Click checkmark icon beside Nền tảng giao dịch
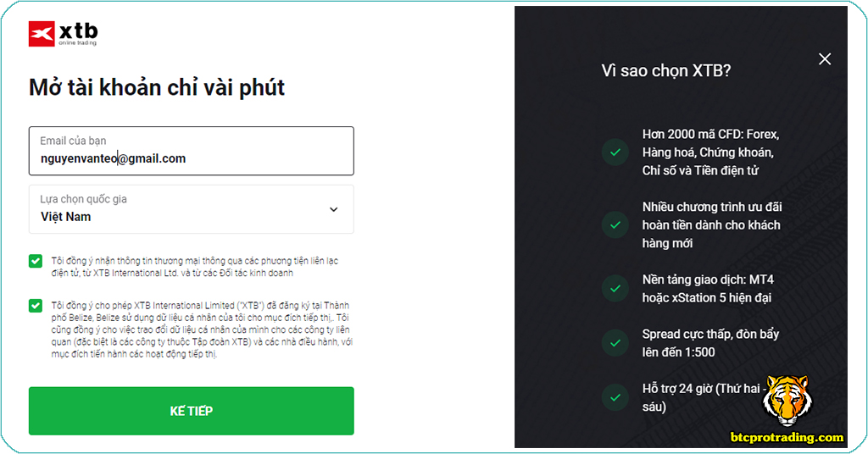 pyautogui.click(x=615, y=288)
